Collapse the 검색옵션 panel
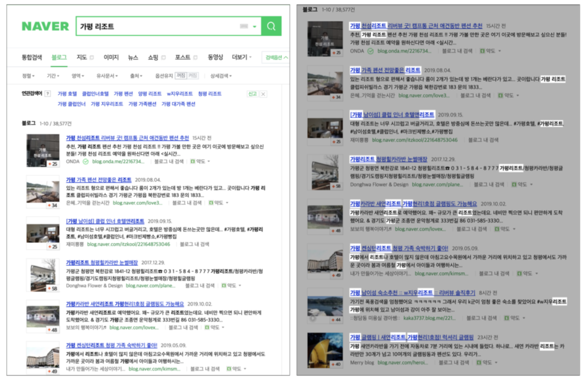The image size is (588, 383). pyautogui.click(x=276, y=57)
